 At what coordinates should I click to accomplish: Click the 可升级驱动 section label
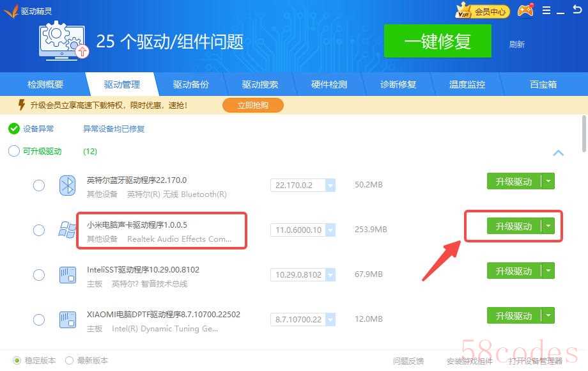click(x=42, y=151)
